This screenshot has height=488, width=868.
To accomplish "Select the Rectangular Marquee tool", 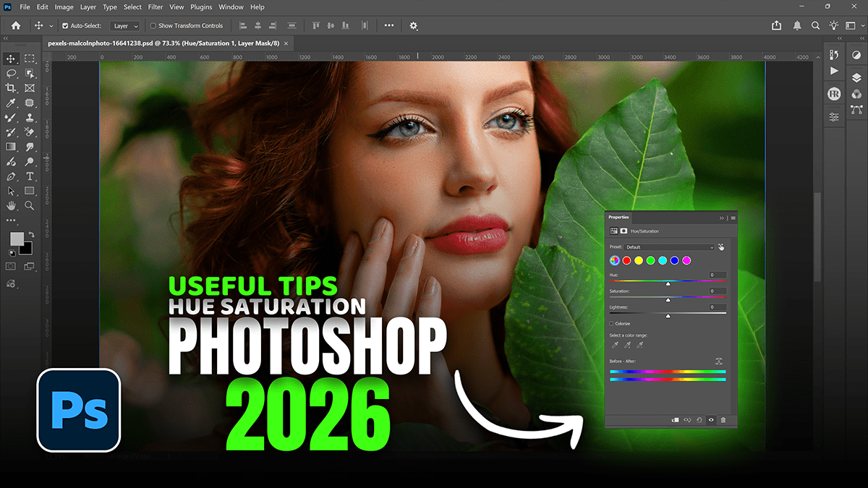I will click(x=30, y=59).
